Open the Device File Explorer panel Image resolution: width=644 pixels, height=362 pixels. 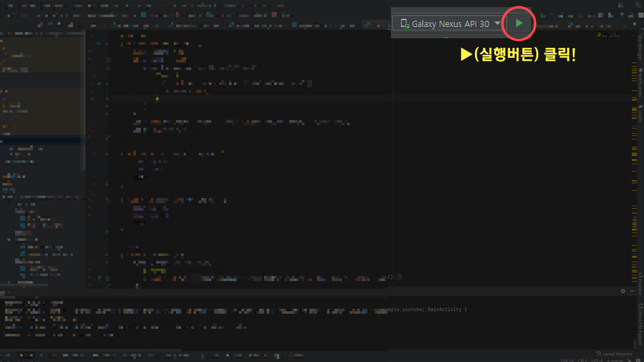point(640,323)
